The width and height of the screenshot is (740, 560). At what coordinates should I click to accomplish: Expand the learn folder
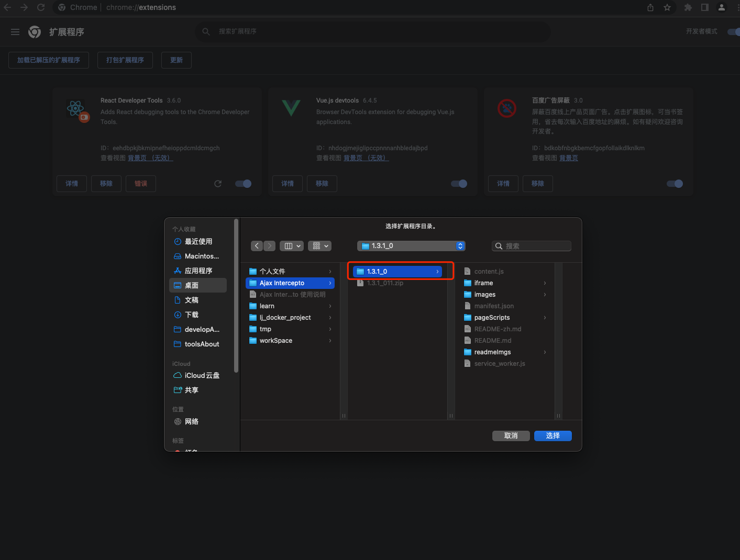330,306
